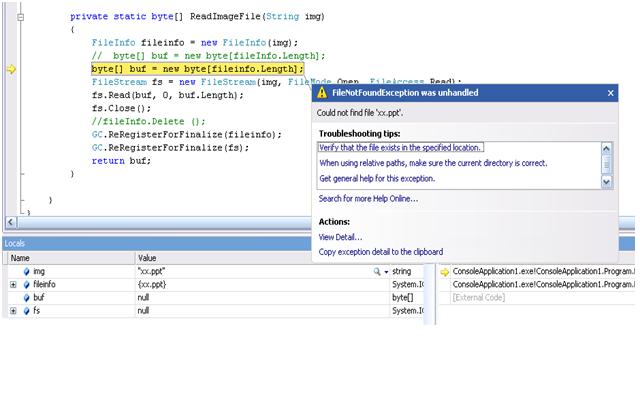Click 'Search for more Help Online...'
640x400 pixels.
[x=368, y=199]
